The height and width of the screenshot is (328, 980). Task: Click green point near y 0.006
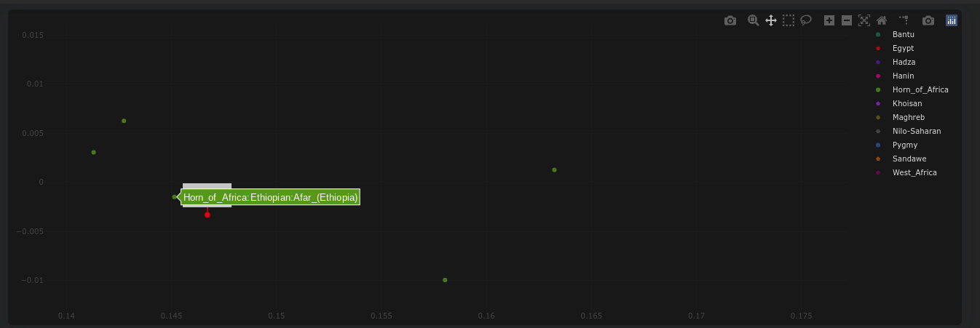(124, 121)
